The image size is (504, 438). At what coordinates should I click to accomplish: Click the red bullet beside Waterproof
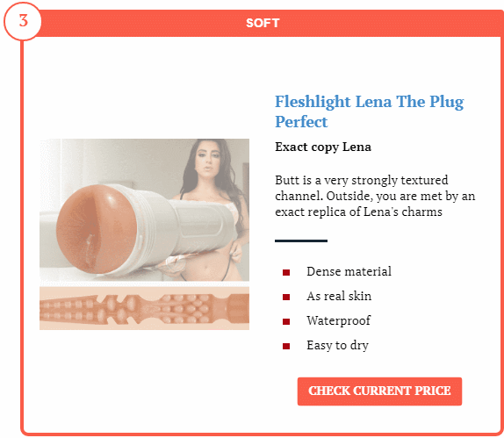tap(286, 321)
